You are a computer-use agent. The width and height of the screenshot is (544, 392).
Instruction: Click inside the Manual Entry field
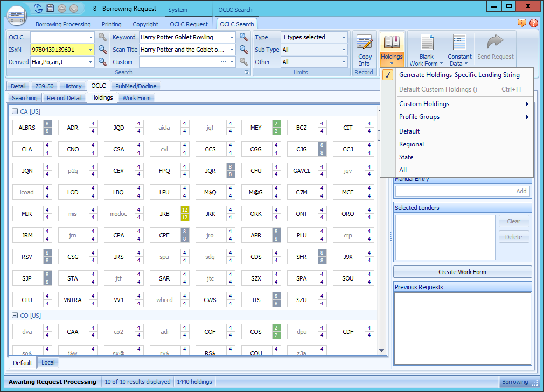click(x=455, y=191)
